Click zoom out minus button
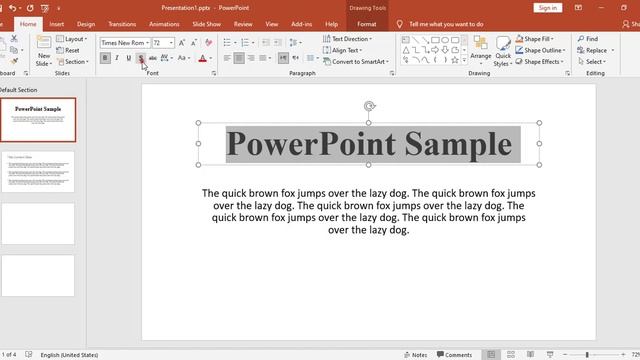 point(565,354)
